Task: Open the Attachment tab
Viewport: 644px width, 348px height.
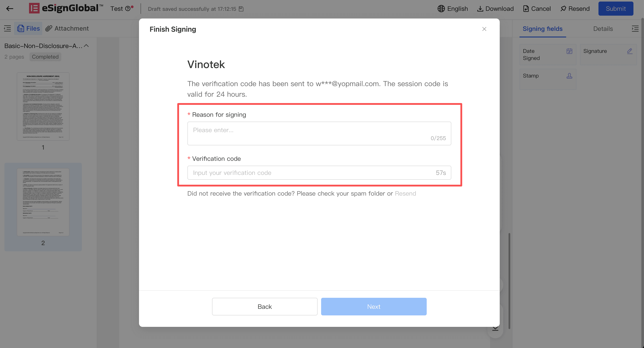Action: pyautogui.click(x=67, y=28)
